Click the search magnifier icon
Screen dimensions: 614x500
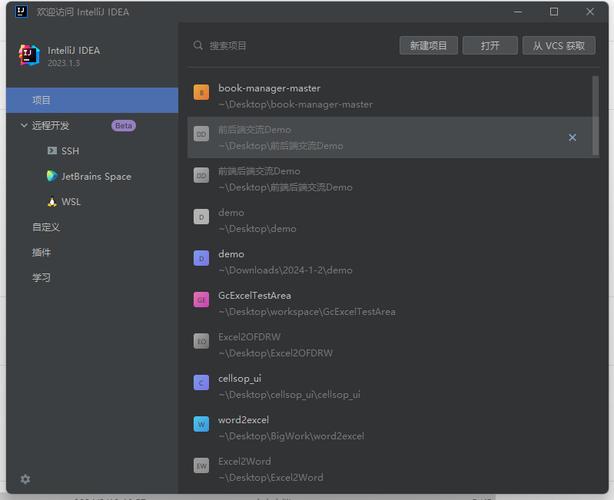198,45
